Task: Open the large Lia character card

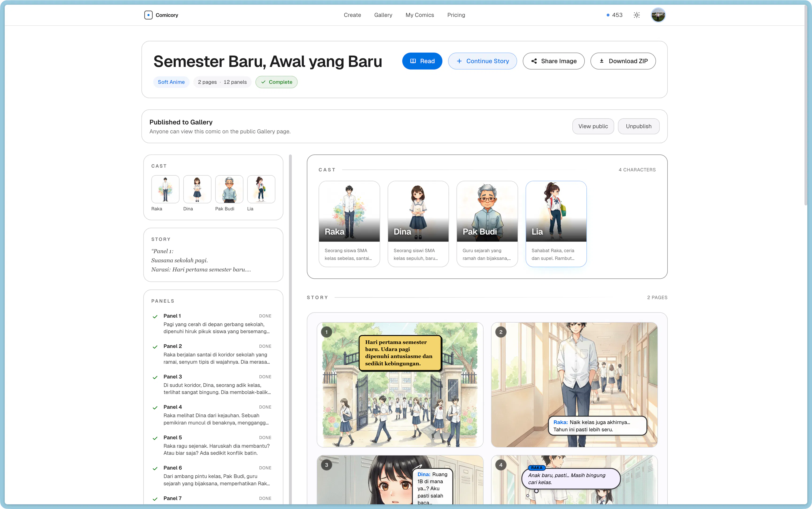Action: tap(556, 224)
